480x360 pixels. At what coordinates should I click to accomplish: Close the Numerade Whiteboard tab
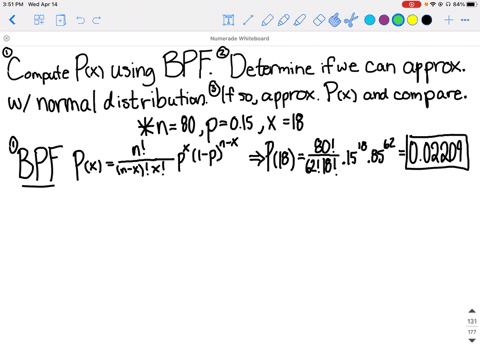click(x=6, y=38)
